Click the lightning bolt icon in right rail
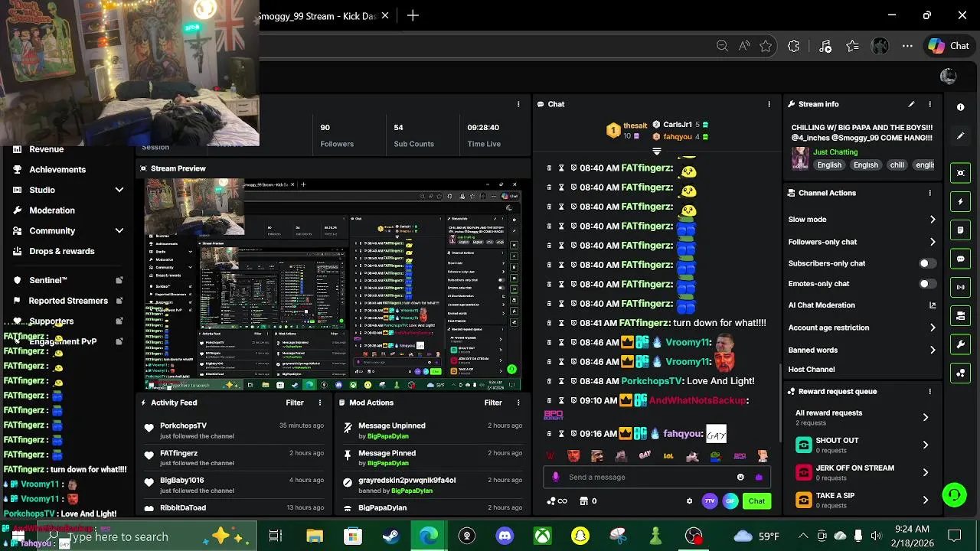This screenshot has height=551, width=980. pyautogui.click(x=961, y=202)
